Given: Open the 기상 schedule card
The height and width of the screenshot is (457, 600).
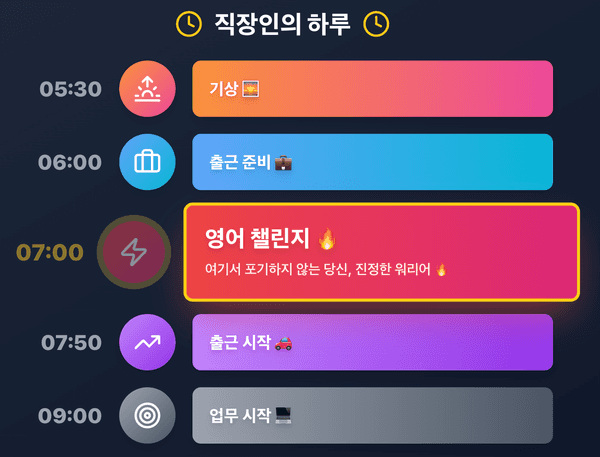Looking at the screenshot, I should tap(372, 89).
